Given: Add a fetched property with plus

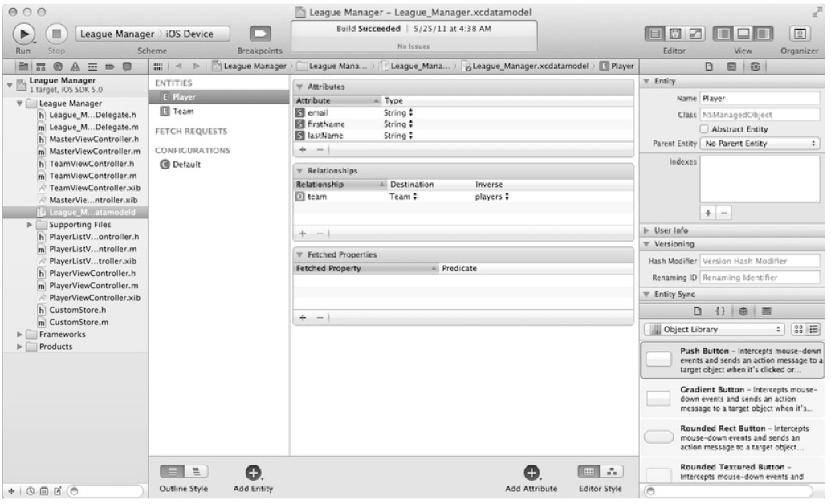Looking at the screenshot, I should click(303, 318).
